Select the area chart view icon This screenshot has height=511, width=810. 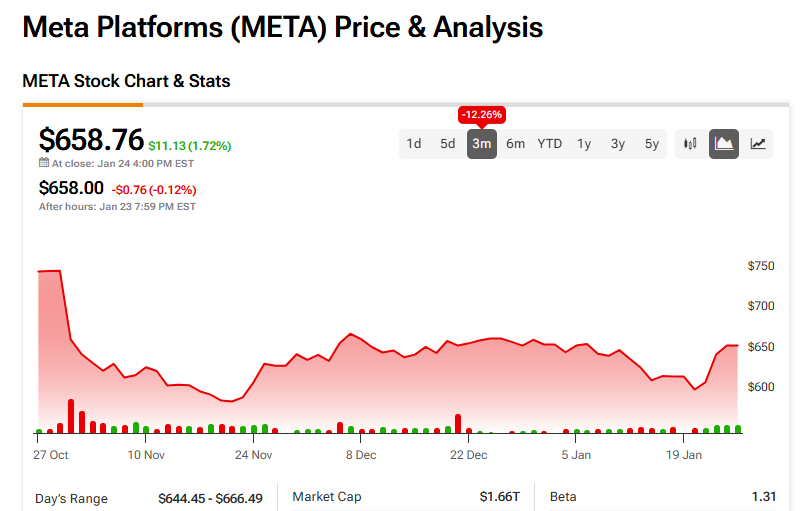[724, 144]
